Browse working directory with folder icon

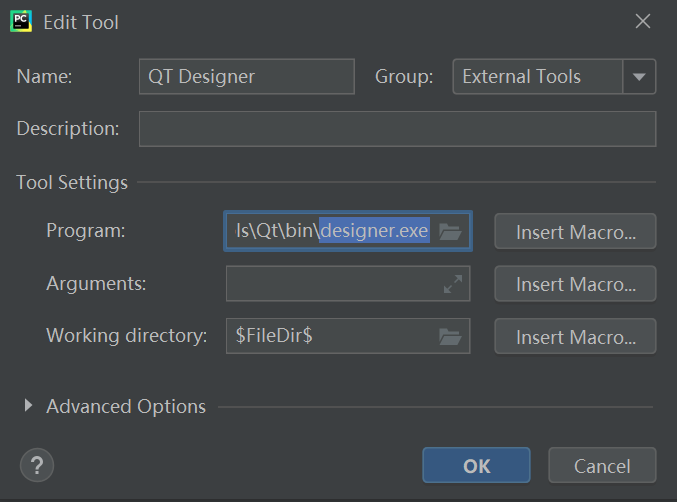450,337
